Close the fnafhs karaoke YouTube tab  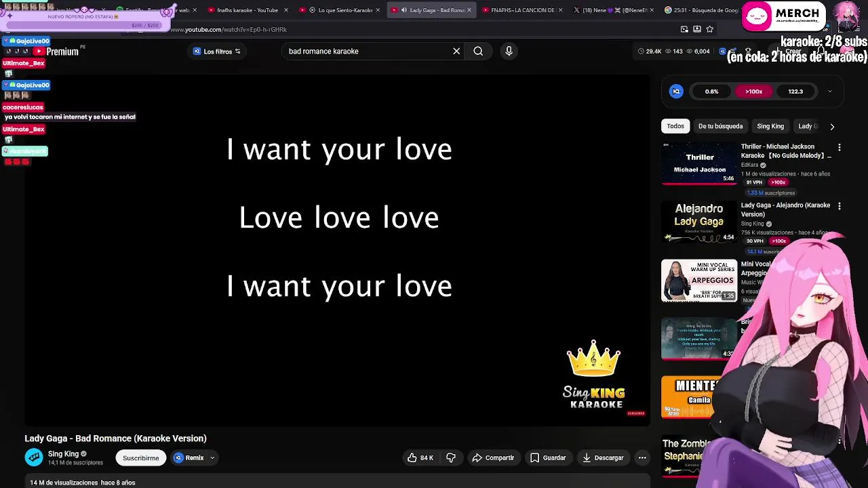coord(285,10)
